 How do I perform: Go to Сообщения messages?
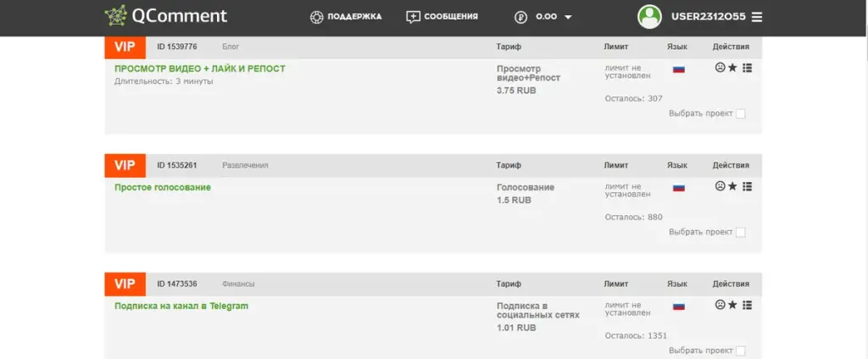(x=442, y=16)
